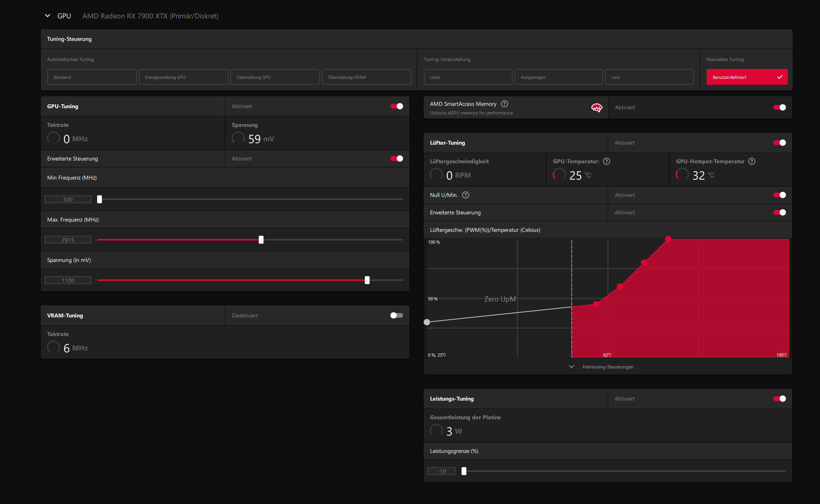Image resolution: width=820 pixels, height=504 pixels.
Task: Click the Null U/Min. help icon
Action: pyautogui.click(x=466, y=195)
